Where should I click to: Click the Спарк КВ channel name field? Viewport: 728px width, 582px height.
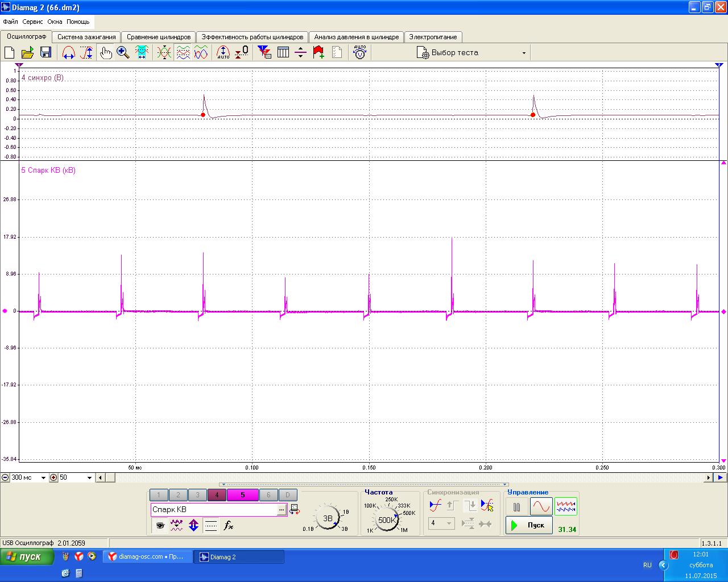pyautogui.click(x=214, y=510)
